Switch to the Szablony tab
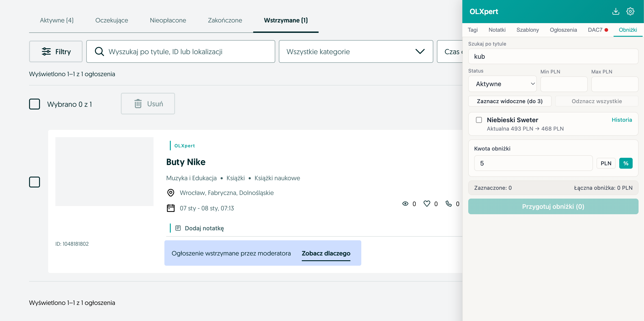 (x=528, y=30)
